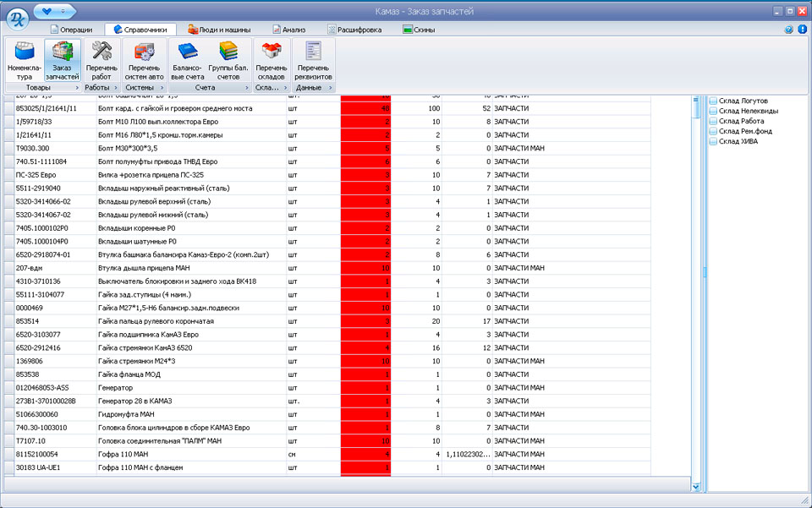This screenshot has height=508, width=812.
Task: Select cell 'Гайка зад.ступицы (4 наим.)'
Action: tap(191, 294)
